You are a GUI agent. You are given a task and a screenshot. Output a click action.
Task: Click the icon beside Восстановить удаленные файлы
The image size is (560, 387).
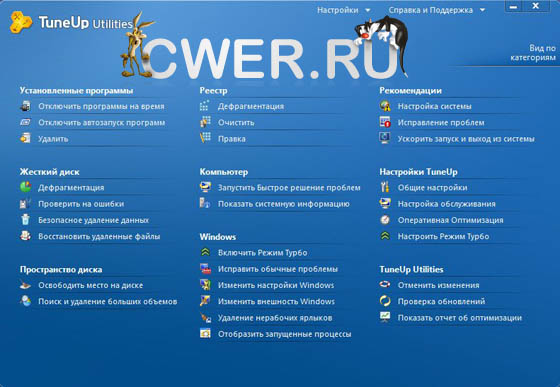pyautogui.click(x=25, y=236)
